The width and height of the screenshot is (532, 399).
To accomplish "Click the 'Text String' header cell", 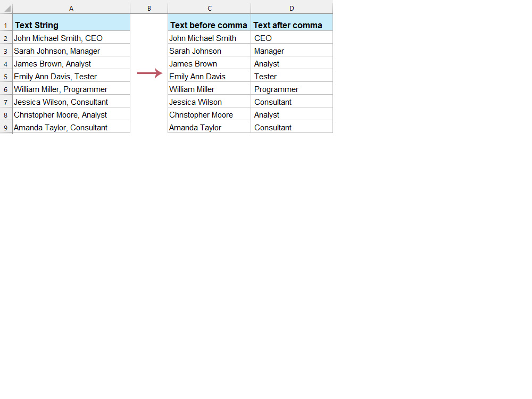I will coord(71,22).
